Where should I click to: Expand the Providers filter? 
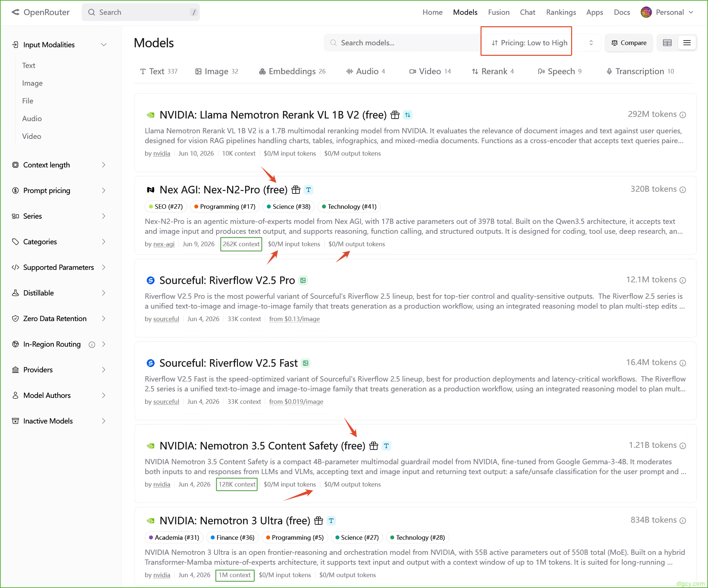pyautogui.click(x=59, y=370)
